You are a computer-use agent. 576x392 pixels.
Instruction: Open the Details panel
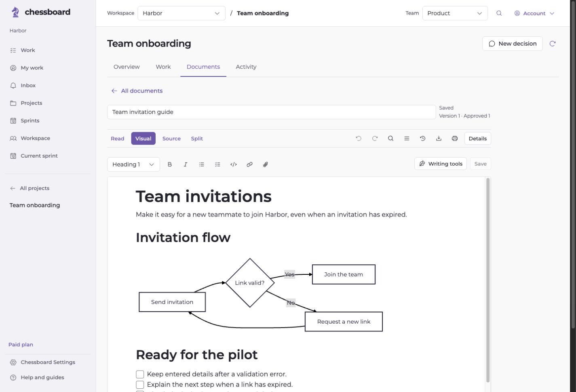478,139
